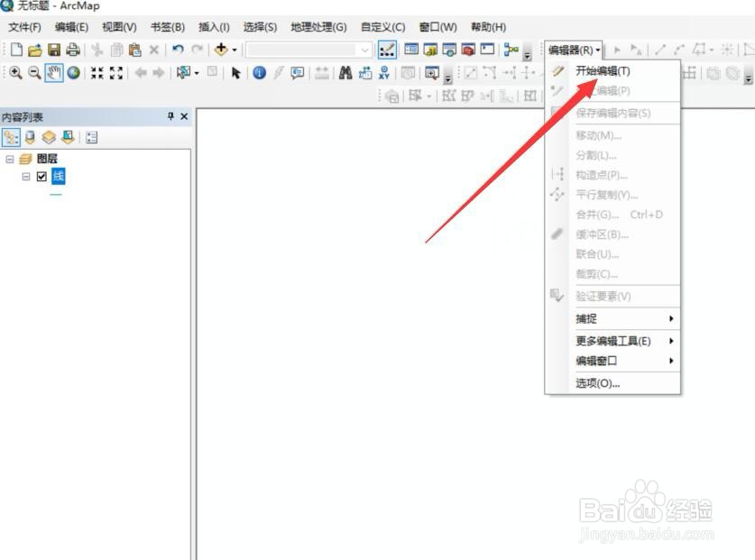Click the auto-hide pin on 内容列表
Viewport: 755px width, 560px height.
(170, 116)
